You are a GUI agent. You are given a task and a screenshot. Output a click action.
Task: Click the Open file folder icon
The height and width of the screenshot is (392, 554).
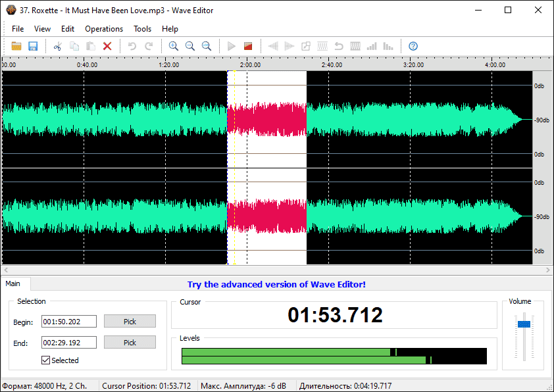16,46
